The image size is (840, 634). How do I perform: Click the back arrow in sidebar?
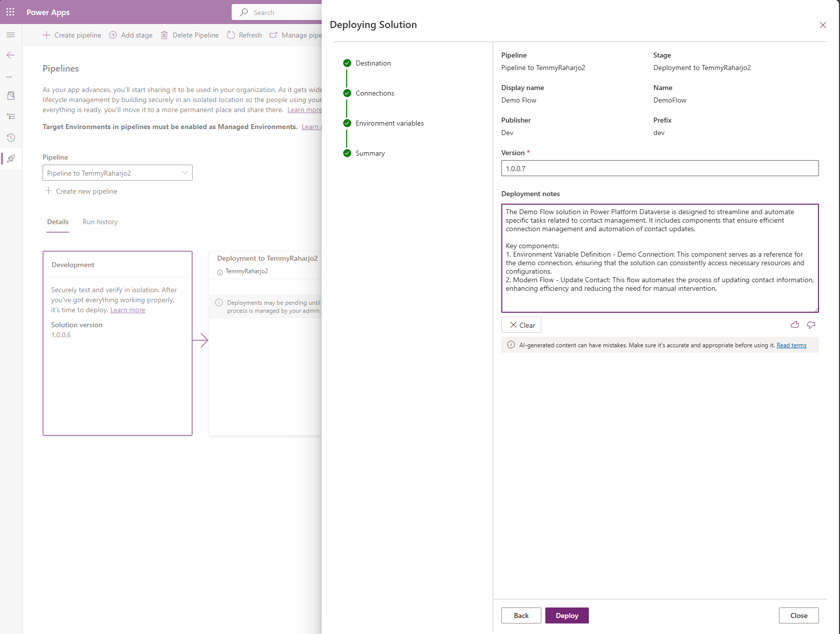point(11,55)
